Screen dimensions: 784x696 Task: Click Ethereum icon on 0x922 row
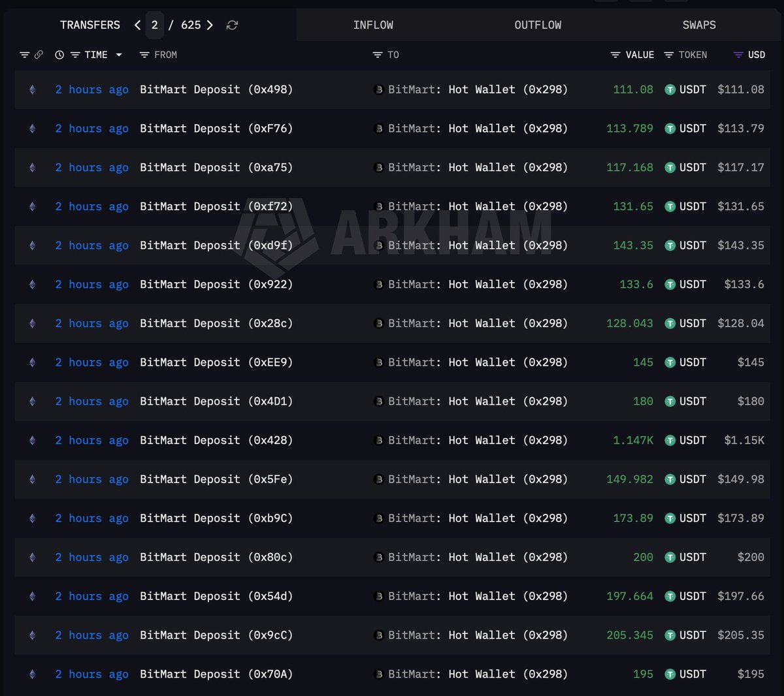pos(33,285)
